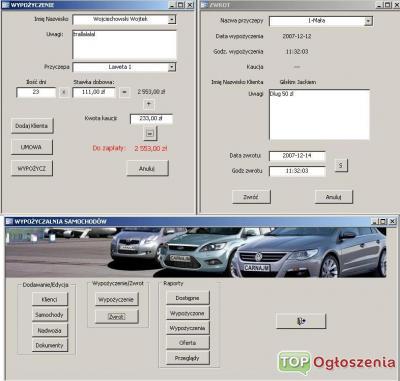400x381 pixels.
Task: Click the Dodaj Klienta button
Action: click(x=32, y=126)
